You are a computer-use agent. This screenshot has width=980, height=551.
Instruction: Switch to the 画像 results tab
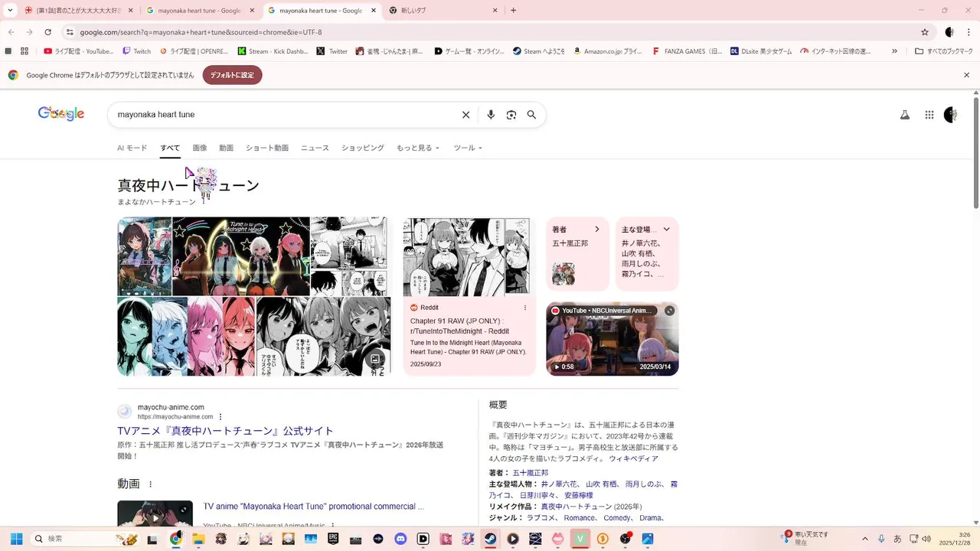[199, 148]
